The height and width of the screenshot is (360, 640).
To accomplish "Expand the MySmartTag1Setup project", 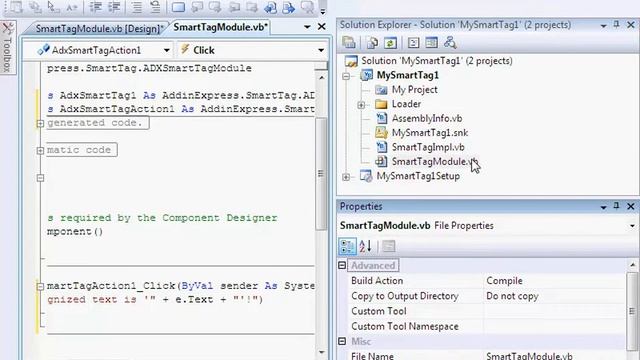I will click(x=346, y=177).
